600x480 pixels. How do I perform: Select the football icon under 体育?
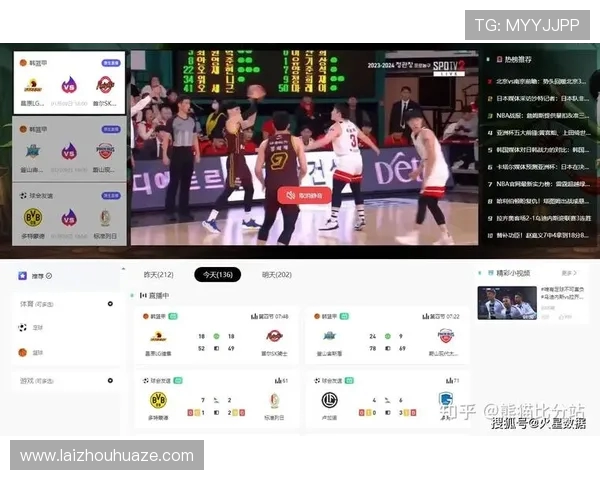[x=23, y=327]
